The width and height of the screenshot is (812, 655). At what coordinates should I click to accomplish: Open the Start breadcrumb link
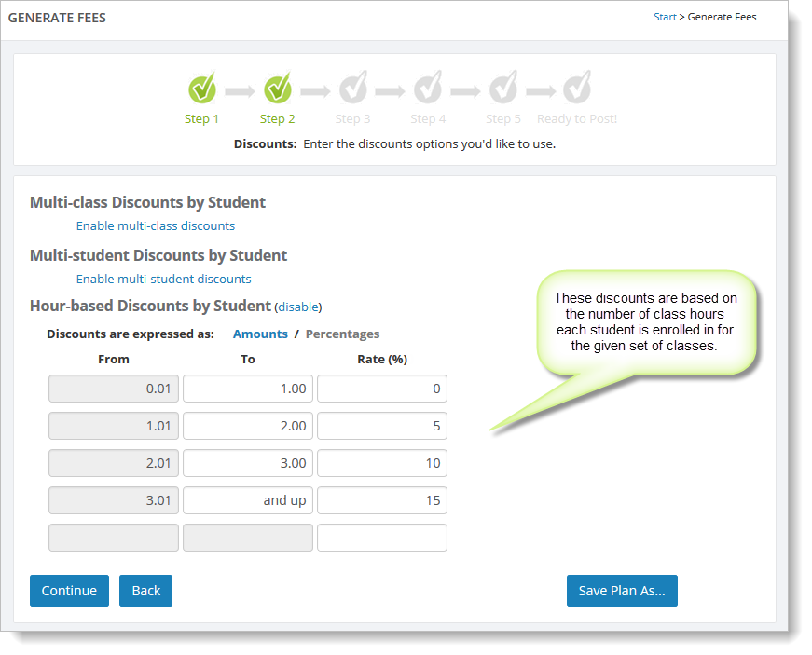tap(665, 17)
